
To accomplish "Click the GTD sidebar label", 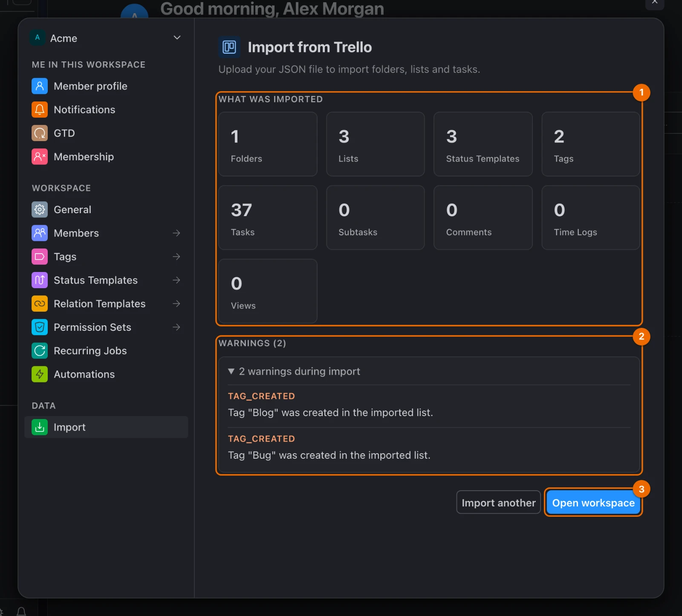I will 64,133.
